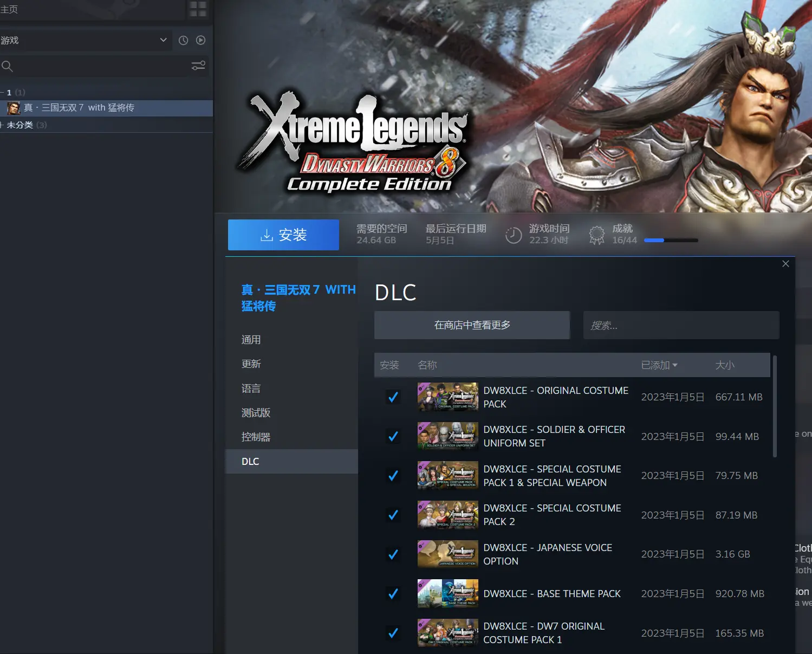
Task: Open the recent activity clock icon
Action: (183, 40)
